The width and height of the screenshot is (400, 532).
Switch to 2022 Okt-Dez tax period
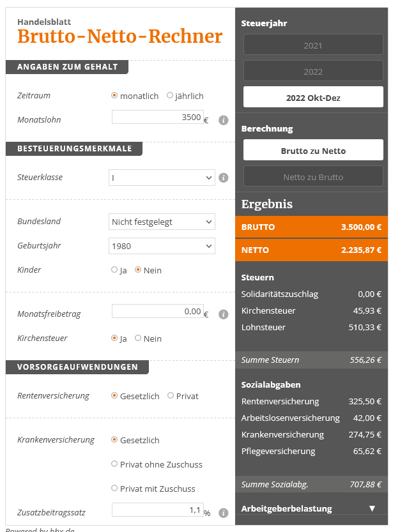(x=313, y=97)
